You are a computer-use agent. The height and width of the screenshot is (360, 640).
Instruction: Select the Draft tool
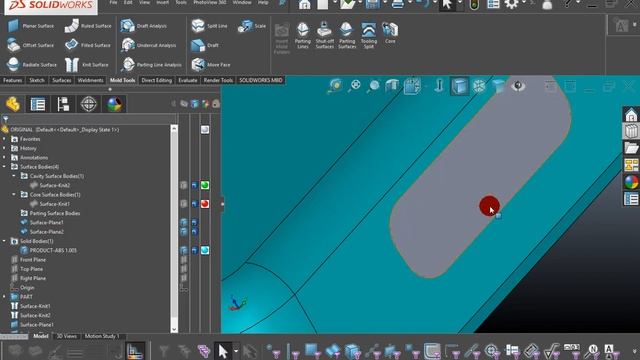205,45
